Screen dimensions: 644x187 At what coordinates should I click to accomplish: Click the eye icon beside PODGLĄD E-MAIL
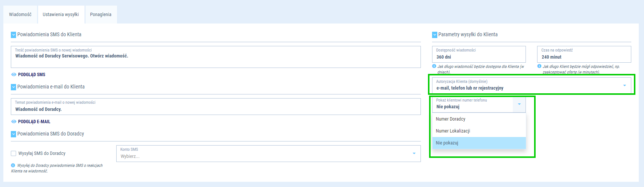point(14,122)
